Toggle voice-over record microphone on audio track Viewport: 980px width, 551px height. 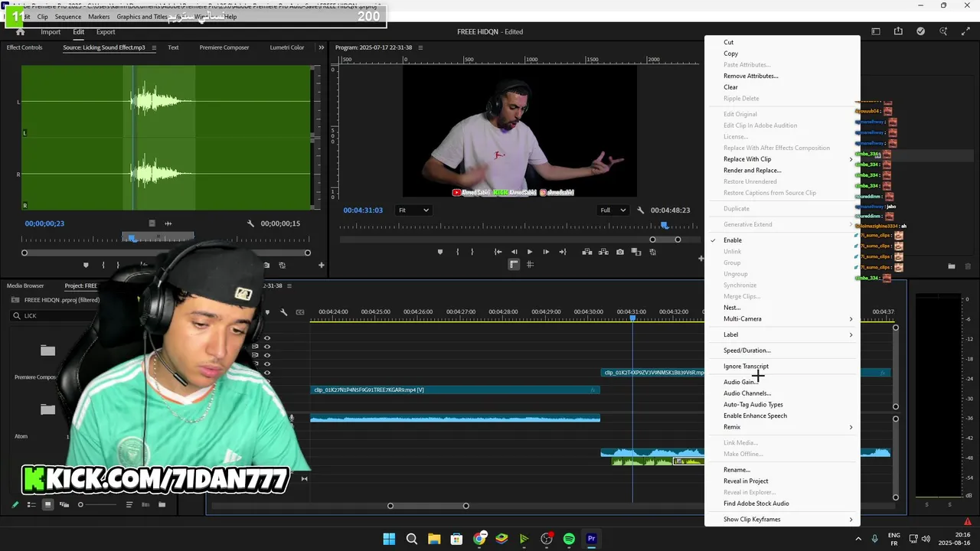point(291,419)
